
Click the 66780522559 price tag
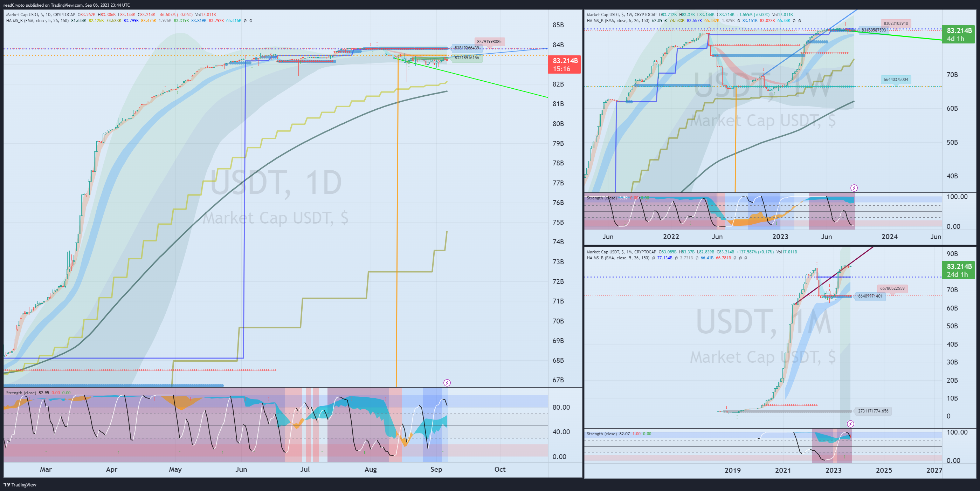click(x=892, y=288)
